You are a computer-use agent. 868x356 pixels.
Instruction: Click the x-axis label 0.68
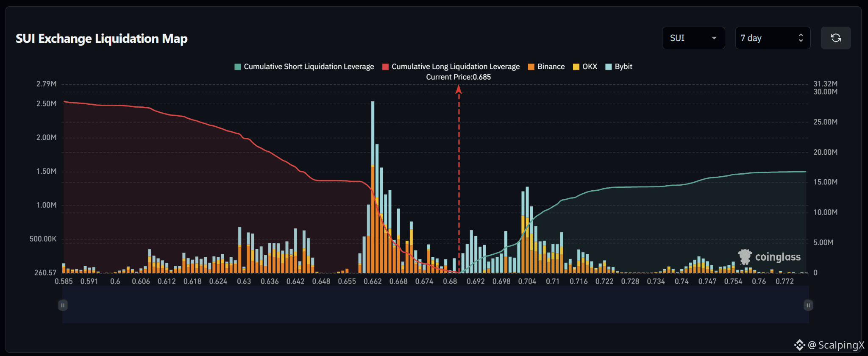[x=450, y=281]
